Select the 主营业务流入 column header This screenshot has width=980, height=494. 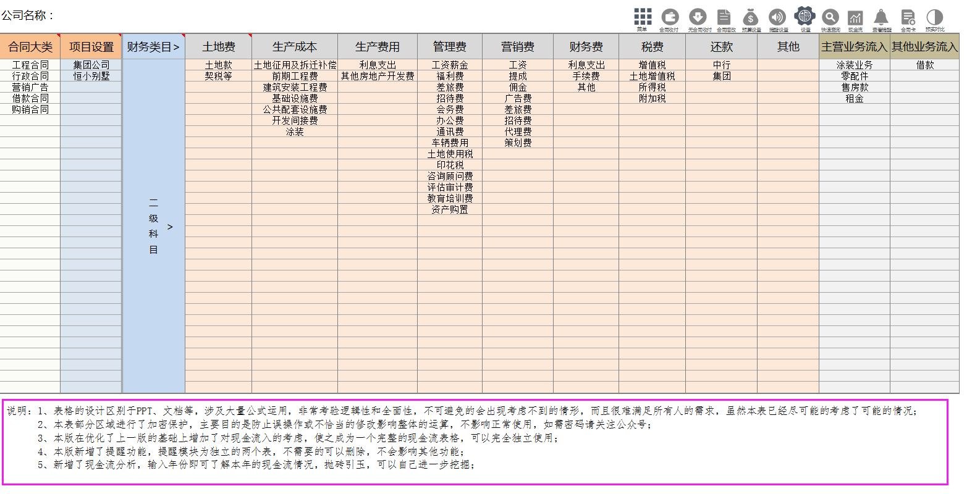[855, 47]
